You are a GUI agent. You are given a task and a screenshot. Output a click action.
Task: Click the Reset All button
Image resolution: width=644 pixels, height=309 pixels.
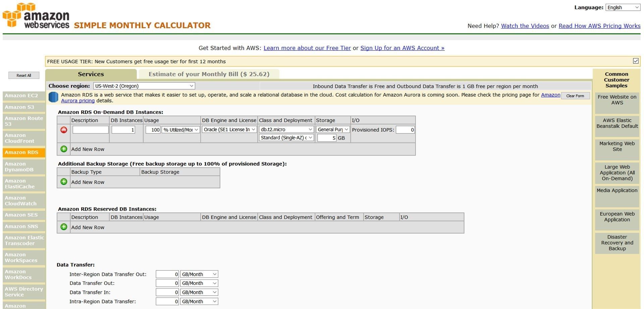point(24,76)
